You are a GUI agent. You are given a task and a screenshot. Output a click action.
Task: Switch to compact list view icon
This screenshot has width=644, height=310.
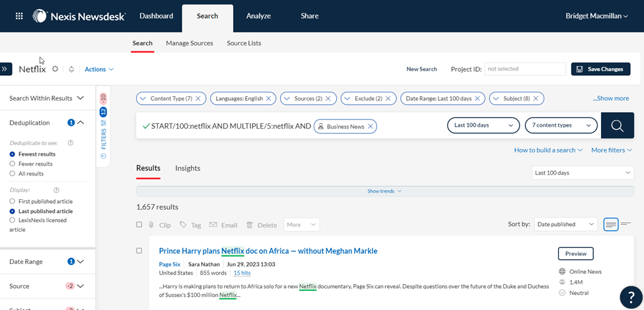pyautogui.click(x=626, y=224)
